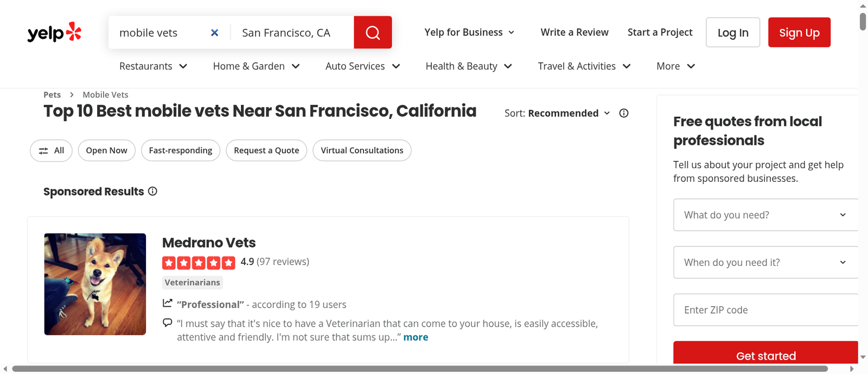Open the Medrano Vets business listing
This screenshot has width=868, height=374.
pos(209,243)
